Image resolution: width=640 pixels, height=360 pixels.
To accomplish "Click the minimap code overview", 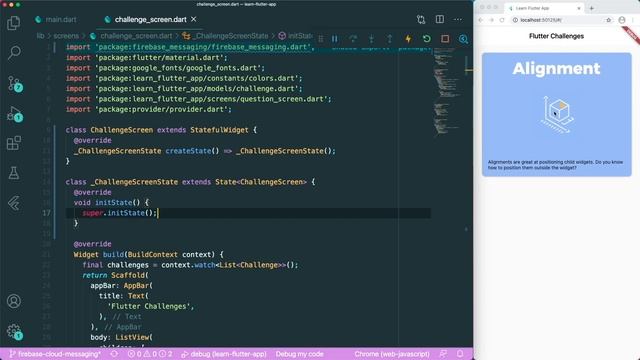I will click(x=447, y=91).
